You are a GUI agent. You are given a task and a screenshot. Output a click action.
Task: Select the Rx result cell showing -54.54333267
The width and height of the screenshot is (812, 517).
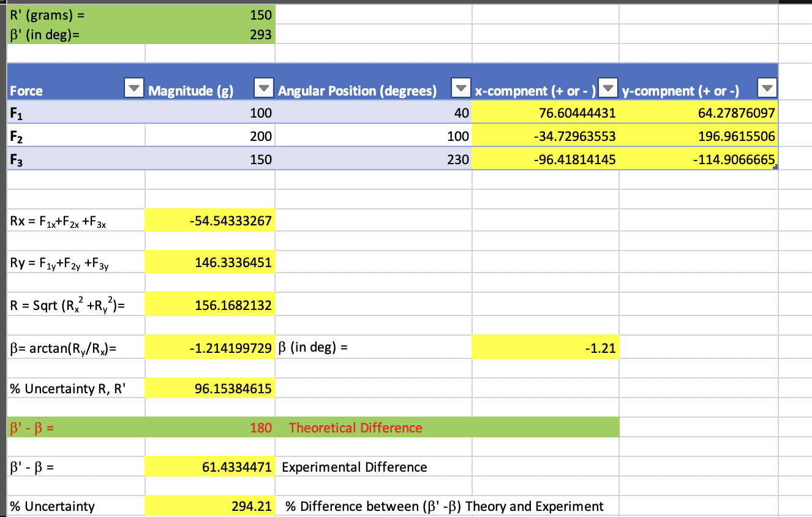pyautogui.click(x=208, y=220)
